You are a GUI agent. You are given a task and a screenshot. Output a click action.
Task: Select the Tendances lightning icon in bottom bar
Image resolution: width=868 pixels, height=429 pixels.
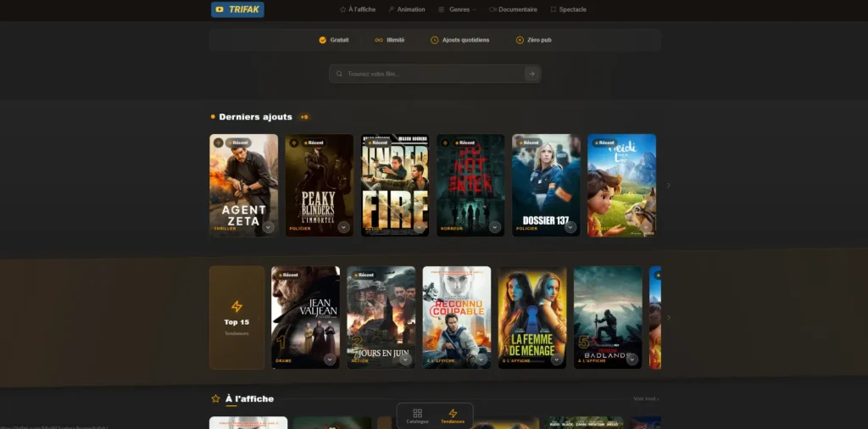[453, 415]
